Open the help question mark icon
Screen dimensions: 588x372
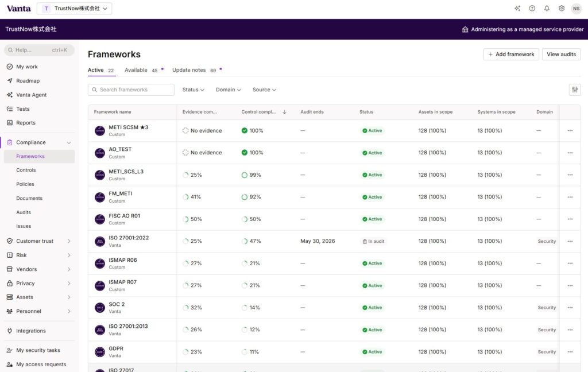coord(532,9)
